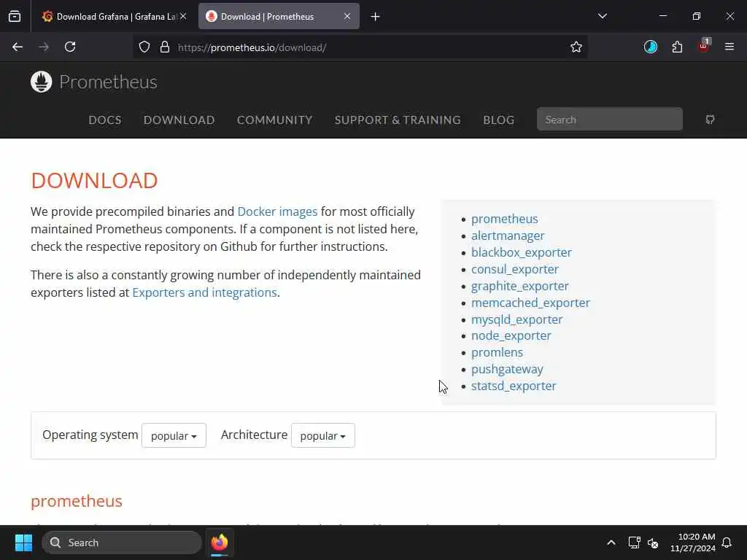Open the Architecture popular dropdown
The height and width of the screenshot is (560, 747).
(x=323, y=435)
